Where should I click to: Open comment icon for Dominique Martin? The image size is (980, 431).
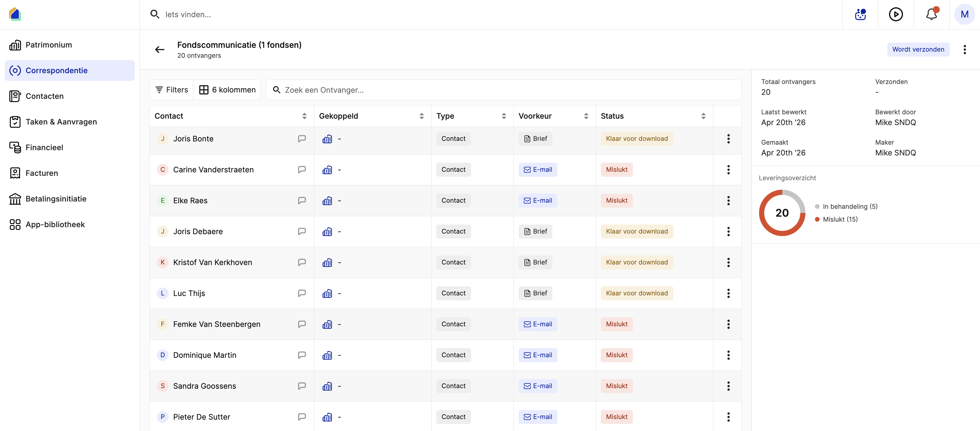coord(302,355)
